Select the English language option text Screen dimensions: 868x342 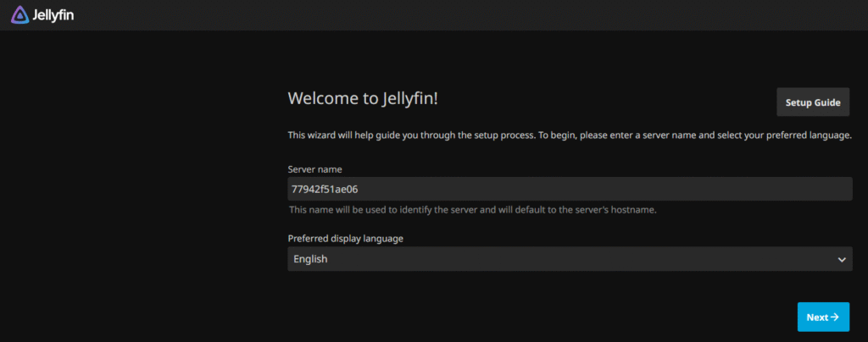311,259
